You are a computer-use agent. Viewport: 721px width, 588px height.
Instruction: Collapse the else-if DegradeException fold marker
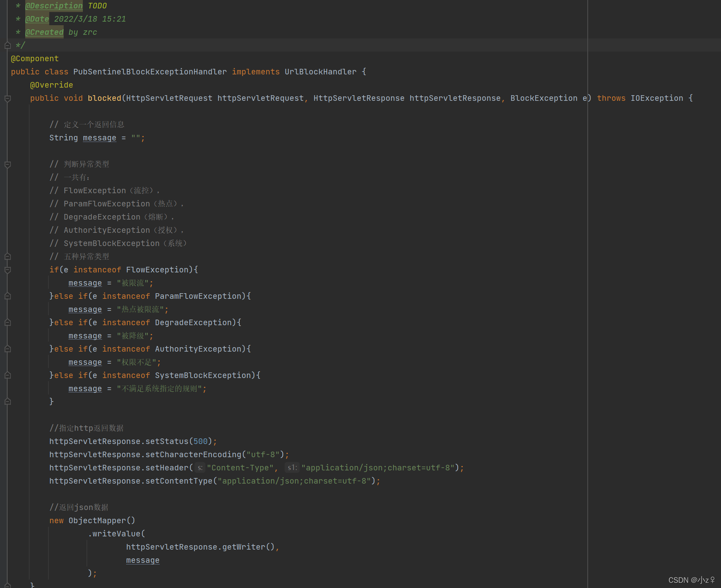(x=8, y=323)
